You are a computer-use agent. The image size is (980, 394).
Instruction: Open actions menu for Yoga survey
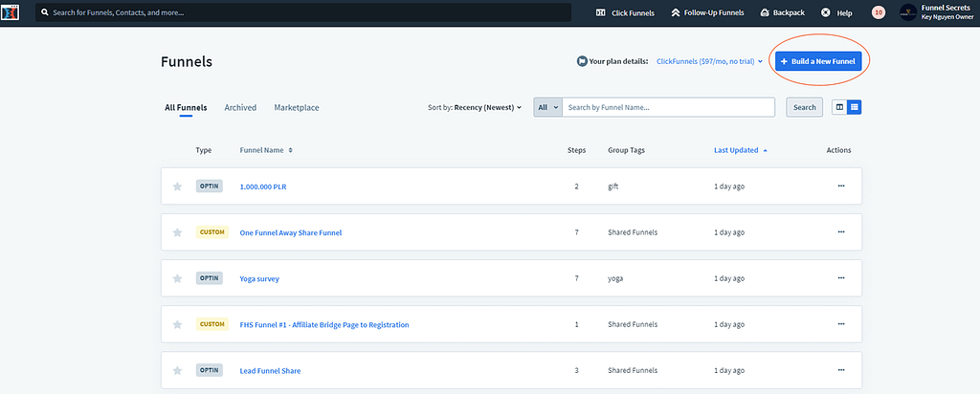840,278
